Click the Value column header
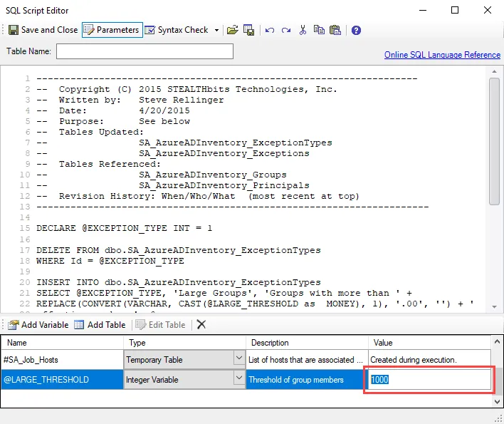504x424 pixels. 429,343
